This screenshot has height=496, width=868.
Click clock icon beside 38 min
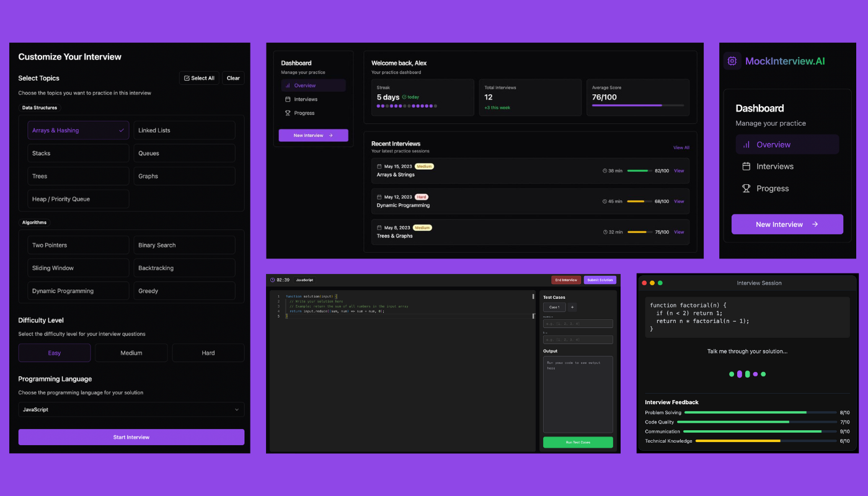point(604,170)
